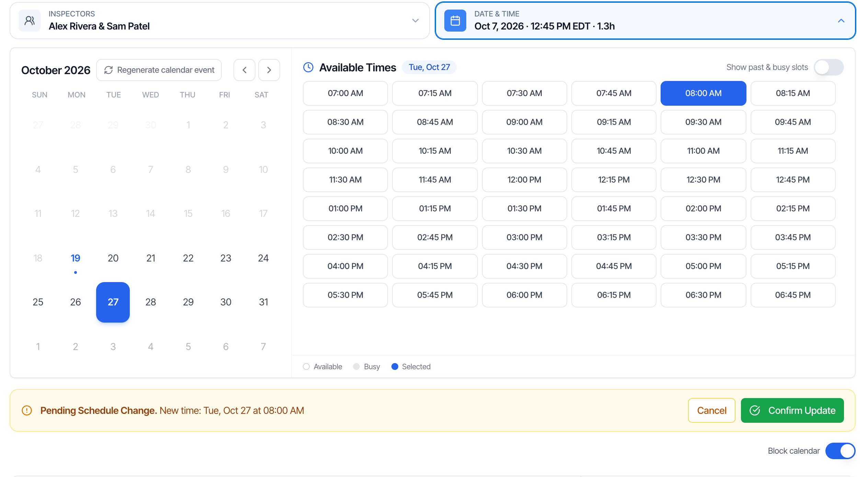868x477 pixels.
Task: Click the October 2026 month heading
Action: (56, 70)
